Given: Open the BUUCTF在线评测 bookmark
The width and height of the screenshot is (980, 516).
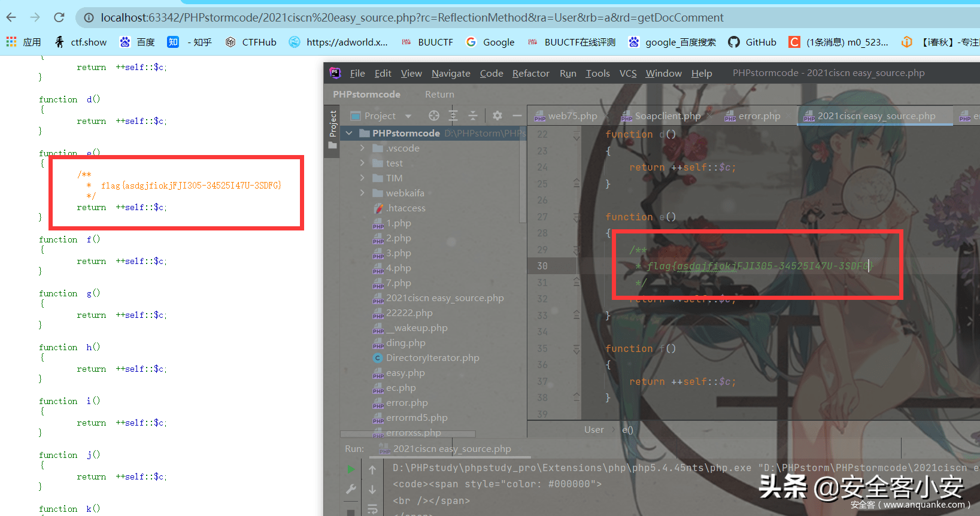Looking at the screenshot, I should [572, 42].
